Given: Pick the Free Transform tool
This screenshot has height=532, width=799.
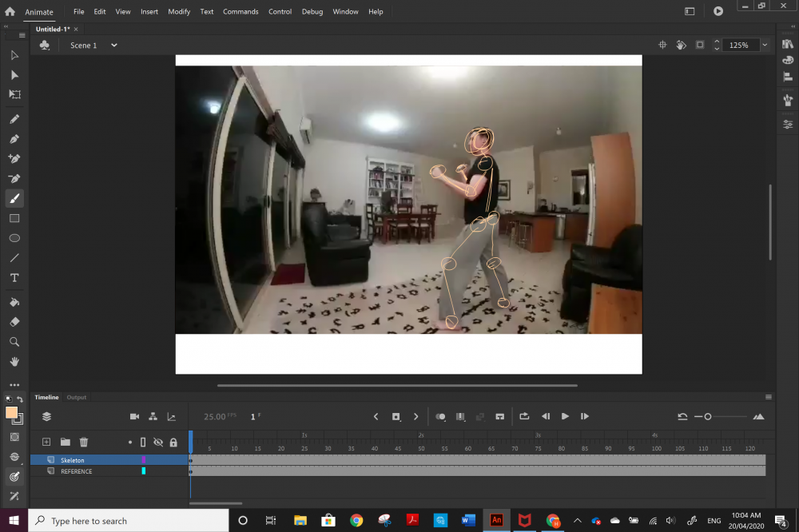Looking at the screenshot, I should click(x=14, y=94).
